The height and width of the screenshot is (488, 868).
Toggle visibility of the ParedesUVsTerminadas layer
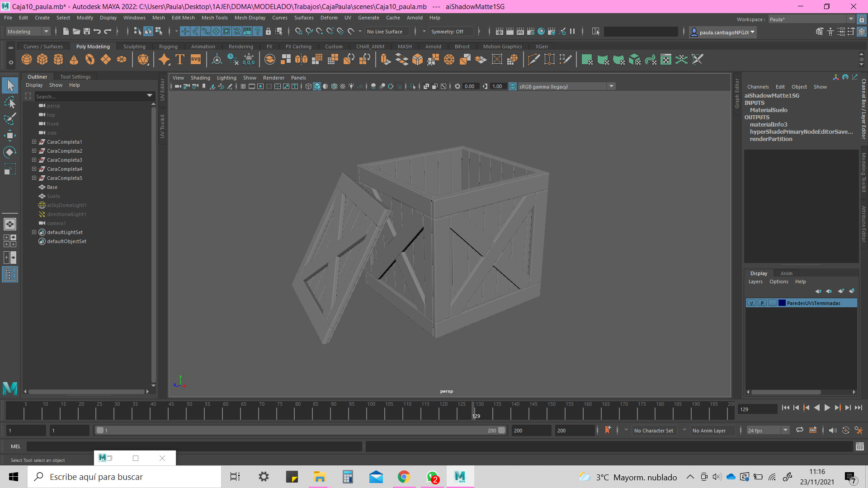pos(751,303)
